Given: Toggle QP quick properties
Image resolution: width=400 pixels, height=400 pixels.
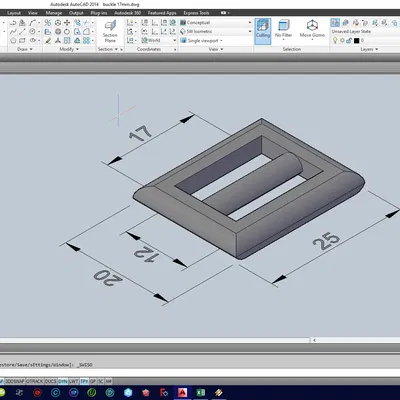Looking at the screenshot, I should (x=93, y=381).
